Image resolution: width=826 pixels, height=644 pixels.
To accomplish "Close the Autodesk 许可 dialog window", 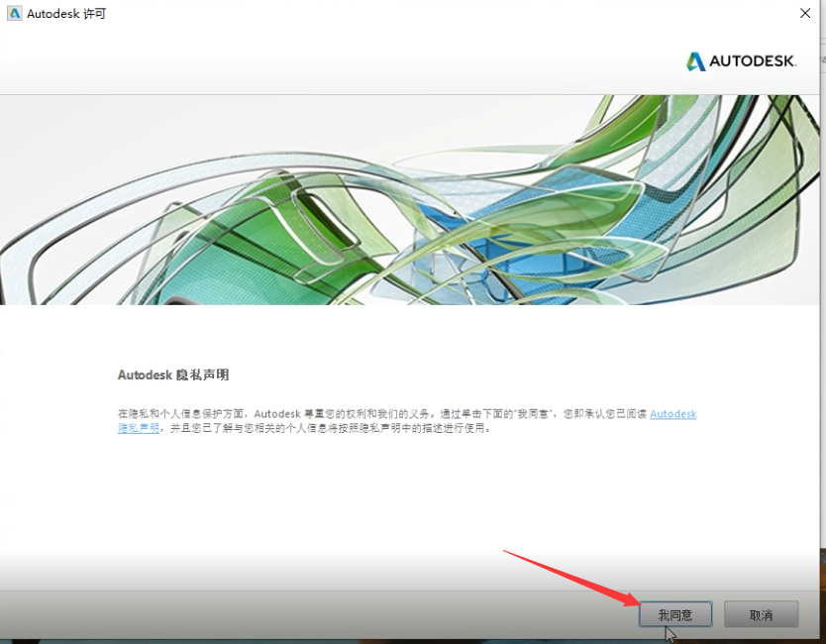I will (x=805, y=13).
